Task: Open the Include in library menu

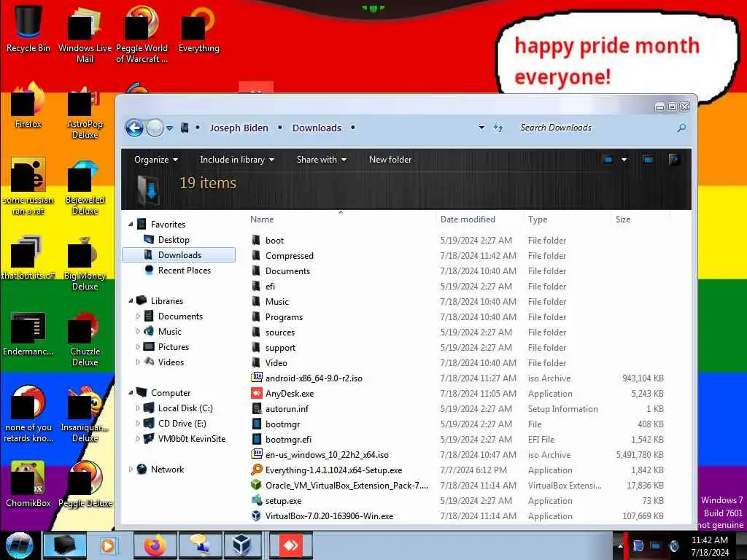Action: click(x=237, y=160)
